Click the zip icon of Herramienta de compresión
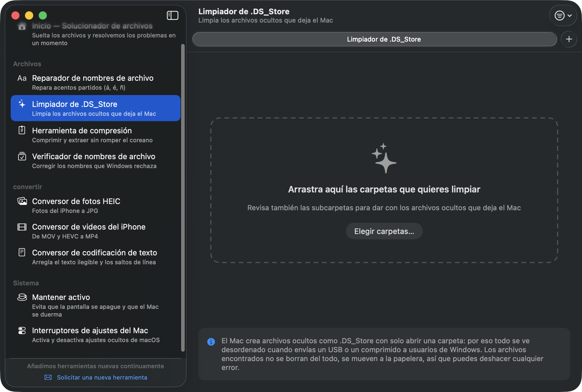The image size is (582, 392). pos(22,130)
